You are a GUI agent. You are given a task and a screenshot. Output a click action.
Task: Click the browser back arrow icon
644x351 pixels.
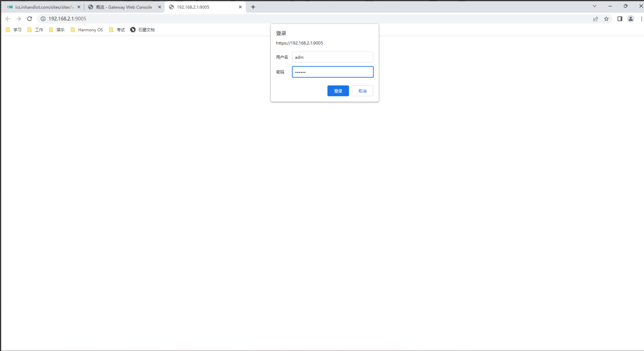[8, 19]
